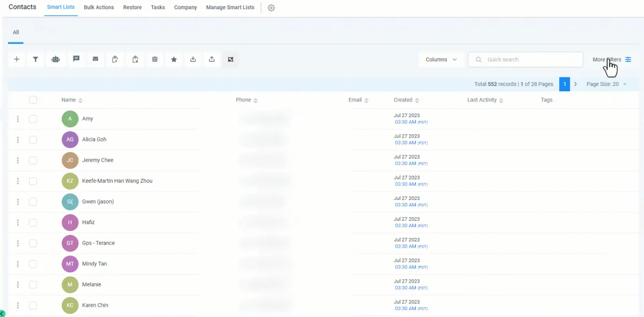Sort by Created column arrows
This screenshot has height=317, width=644.
click(x=417, y=100)
